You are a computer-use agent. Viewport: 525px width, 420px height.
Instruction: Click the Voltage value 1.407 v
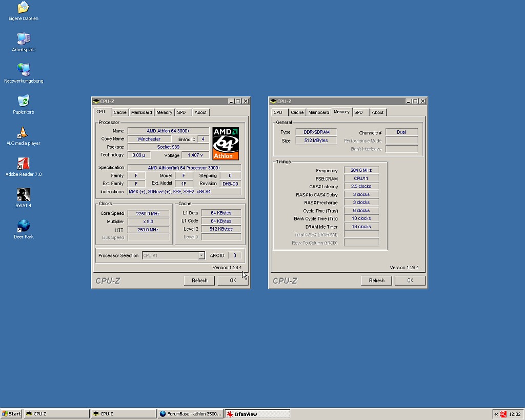click(195, 155)
